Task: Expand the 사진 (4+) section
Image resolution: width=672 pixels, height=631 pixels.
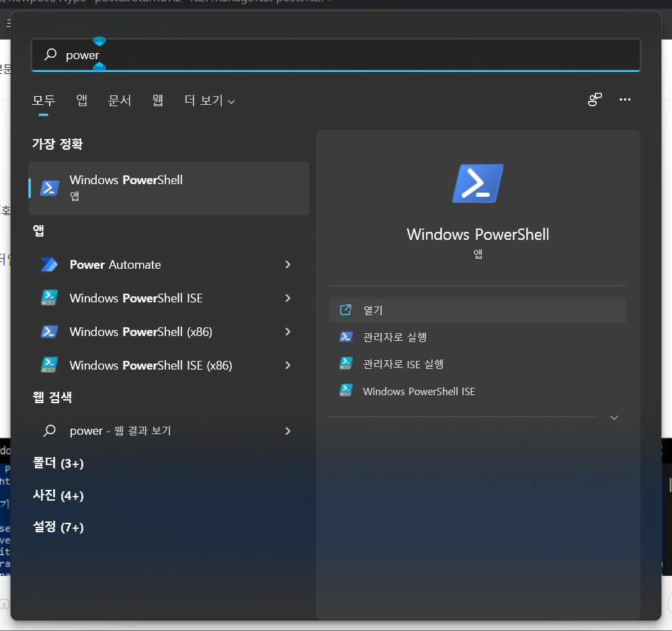Action: coord(58,495)
